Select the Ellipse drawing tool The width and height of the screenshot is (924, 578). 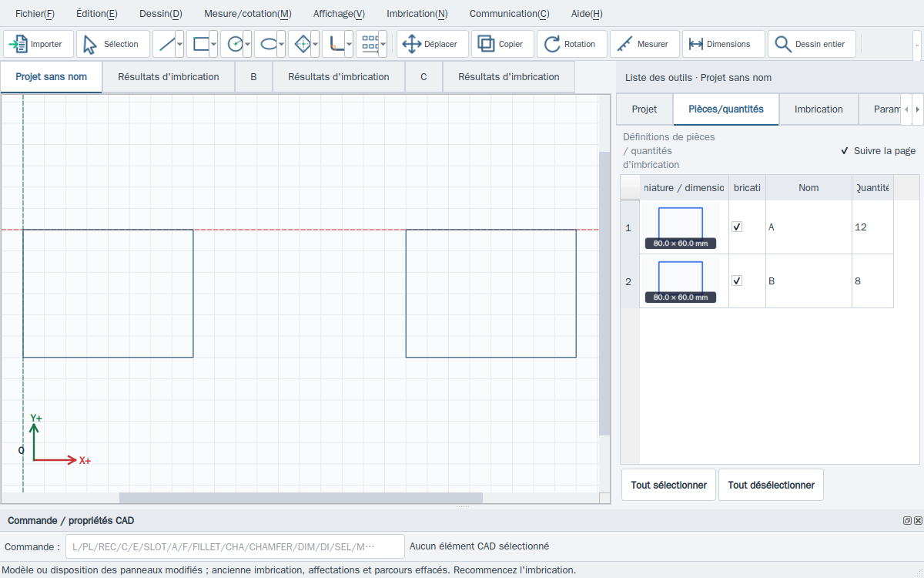266,44
